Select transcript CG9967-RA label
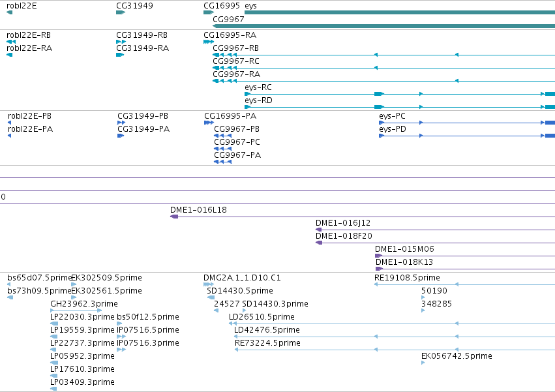Image resolution: width=555 pixels, height=392 pixels. 237,74
